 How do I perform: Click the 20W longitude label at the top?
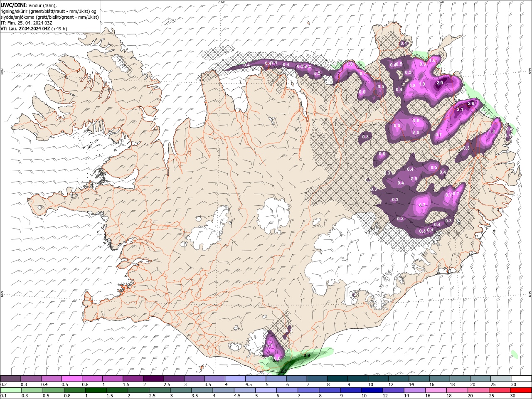[x=221, y=2]
